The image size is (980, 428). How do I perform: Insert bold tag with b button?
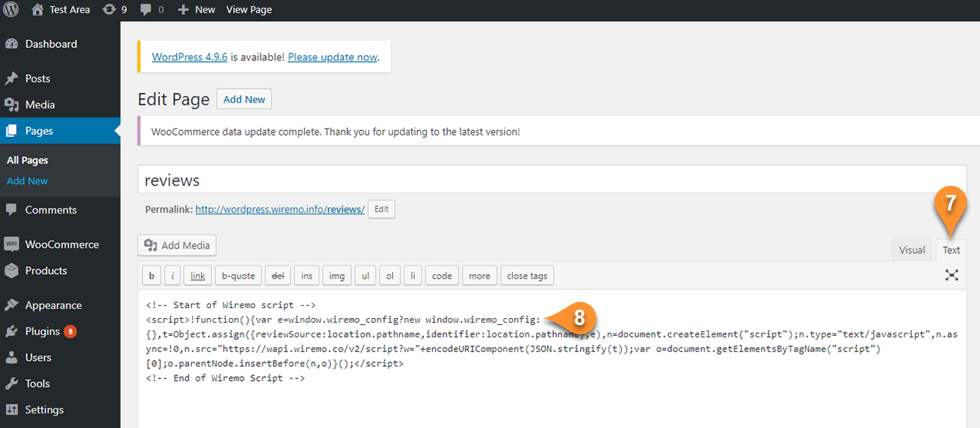click(152, 276)
